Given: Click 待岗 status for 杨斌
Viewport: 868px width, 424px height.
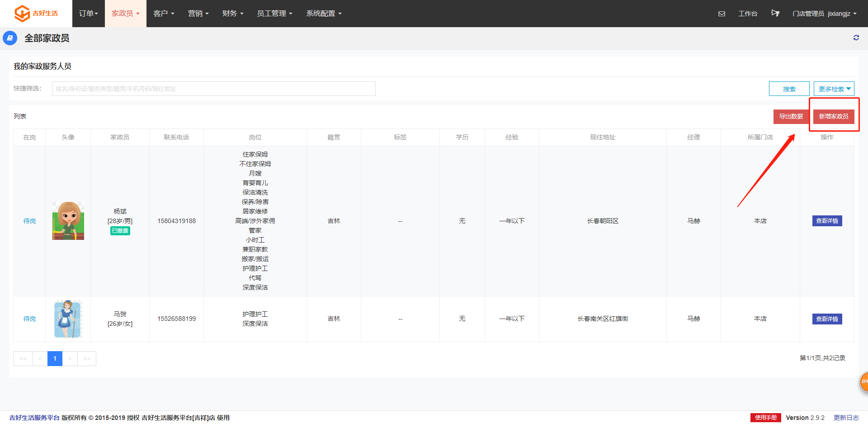Looking at the screenshot, I should [x=29, y=221].
